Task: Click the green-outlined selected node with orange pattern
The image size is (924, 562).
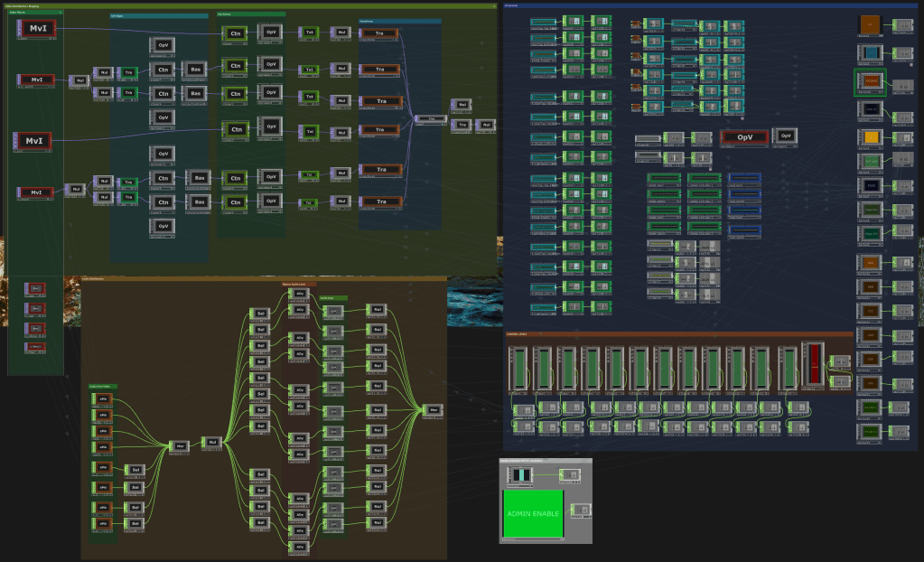Action: click(x=870, y=81)
